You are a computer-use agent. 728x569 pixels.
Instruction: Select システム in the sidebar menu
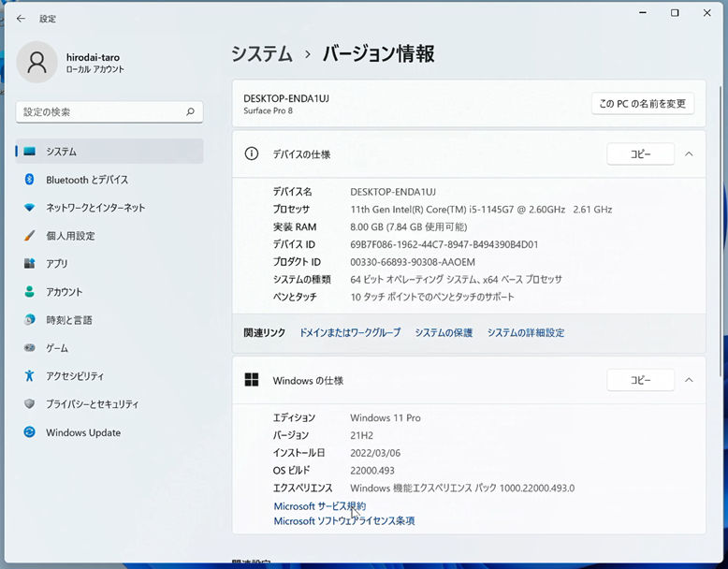click(x=109, y=152)
